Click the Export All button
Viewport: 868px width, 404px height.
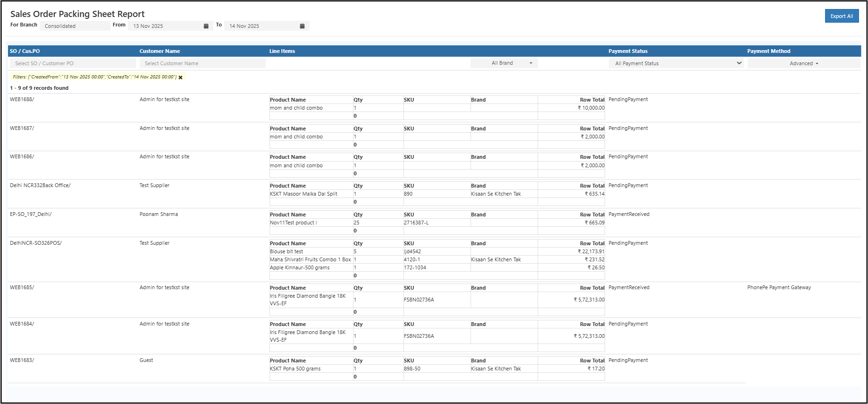coord(842,16)
